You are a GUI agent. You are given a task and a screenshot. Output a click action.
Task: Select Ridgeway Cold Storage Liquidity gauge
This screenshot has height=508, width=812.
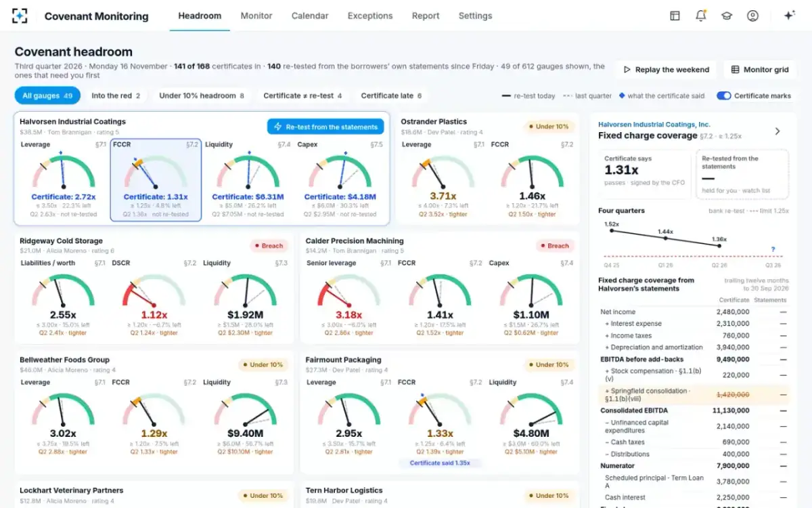pyautogui.click(x=245, y=298)
